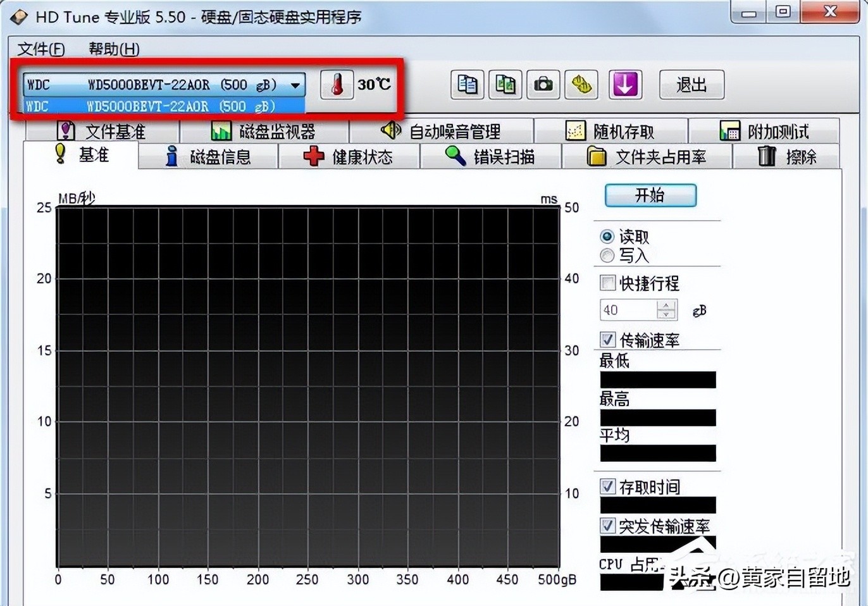Click the red cross health status icon
868x606 pixels.
pos(314,156)
